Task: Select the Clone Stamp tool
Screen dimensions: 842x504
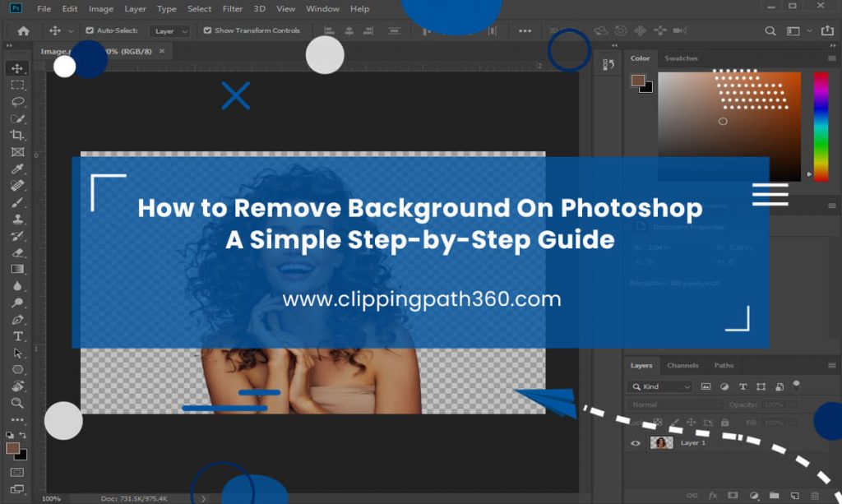Action: [x=17, y=219]
